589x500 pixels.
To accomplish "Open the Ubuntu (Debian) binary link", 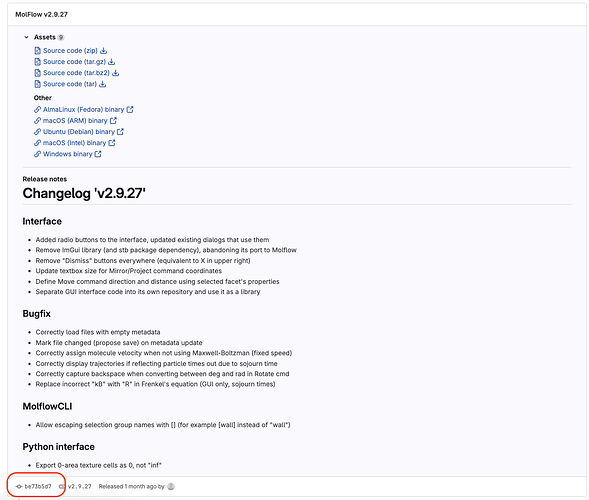I will point(79,132).
